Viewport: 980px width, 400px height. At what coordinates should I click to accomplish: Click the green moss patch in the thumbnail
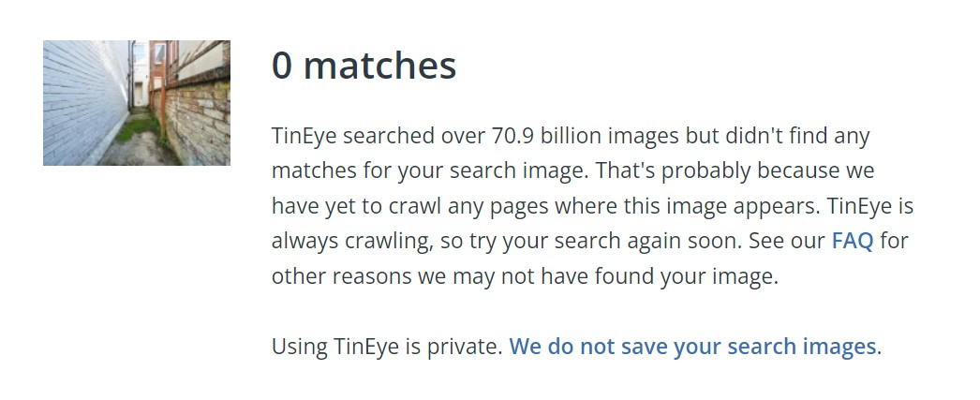pos(136,128)
